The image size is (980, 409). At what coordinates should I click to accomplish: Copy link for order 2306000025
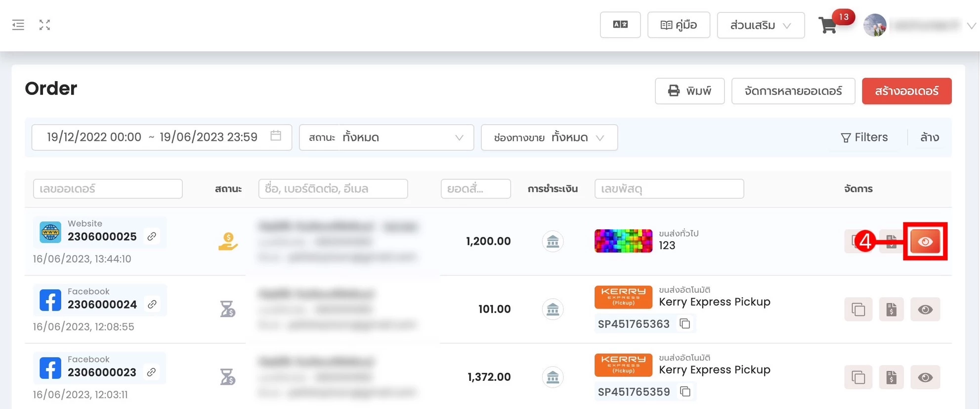point(152,236)
